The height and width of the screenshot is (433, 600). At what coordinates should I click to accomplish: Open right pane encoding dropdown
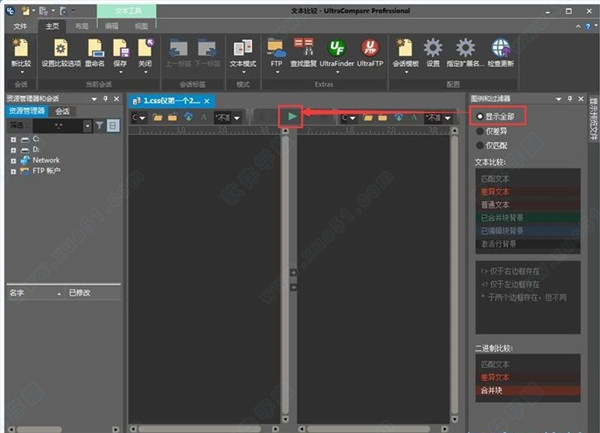(x=447, y=118)
